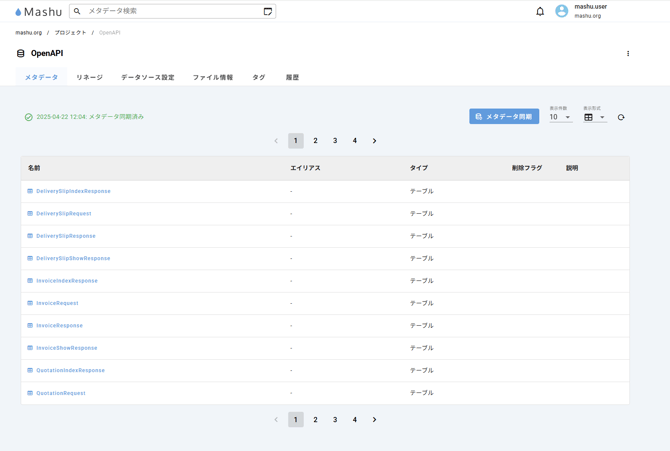This screenshot has height=451, width=670.
Task: Open the three-dot menu for OpenAPI
Action: pos(628,54)
